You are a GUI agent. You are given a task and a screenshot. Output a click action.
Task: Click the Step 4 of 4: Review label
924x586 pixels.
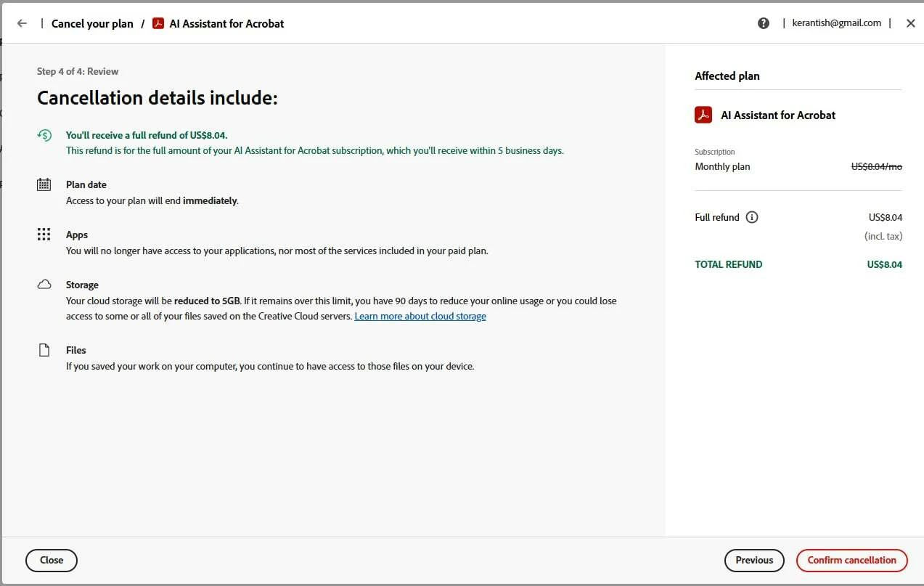(x=78, y=71)
